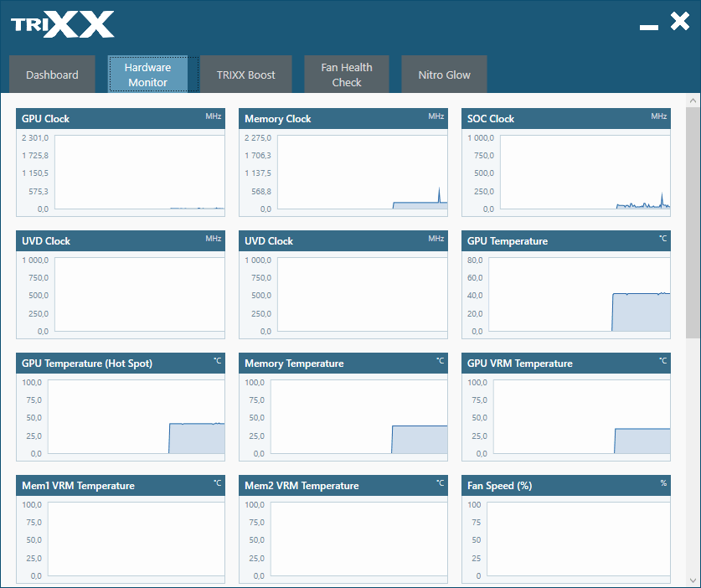This screenshot has width=701, height=588.
Task: Click the 2 301,0 value on GPU Clock
Action: click(x=35, y=137)
